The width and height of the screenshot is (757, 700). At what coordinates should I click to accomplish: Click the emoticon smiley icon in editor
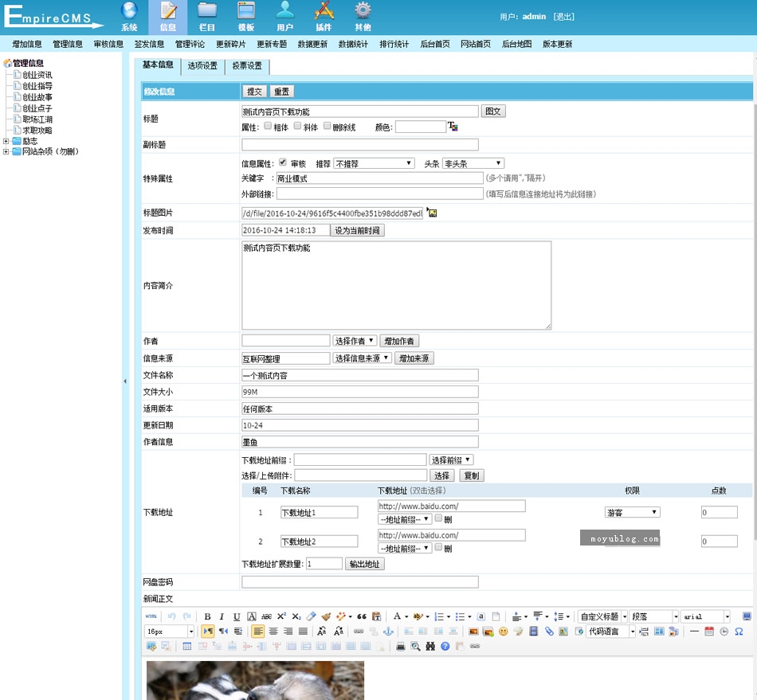click(503, 632)
